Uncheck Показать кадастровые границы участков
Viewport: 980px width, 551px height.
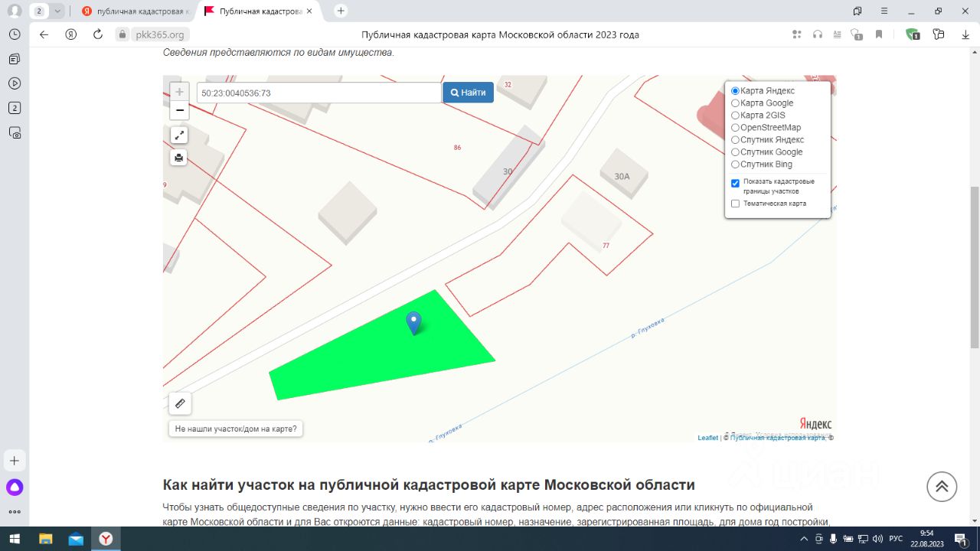(x=736, y=183)
